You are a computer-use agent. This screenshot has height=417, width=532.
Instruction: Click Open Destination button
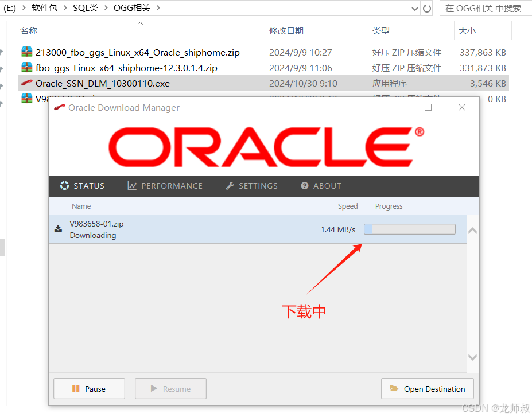(x=428, y=388)
